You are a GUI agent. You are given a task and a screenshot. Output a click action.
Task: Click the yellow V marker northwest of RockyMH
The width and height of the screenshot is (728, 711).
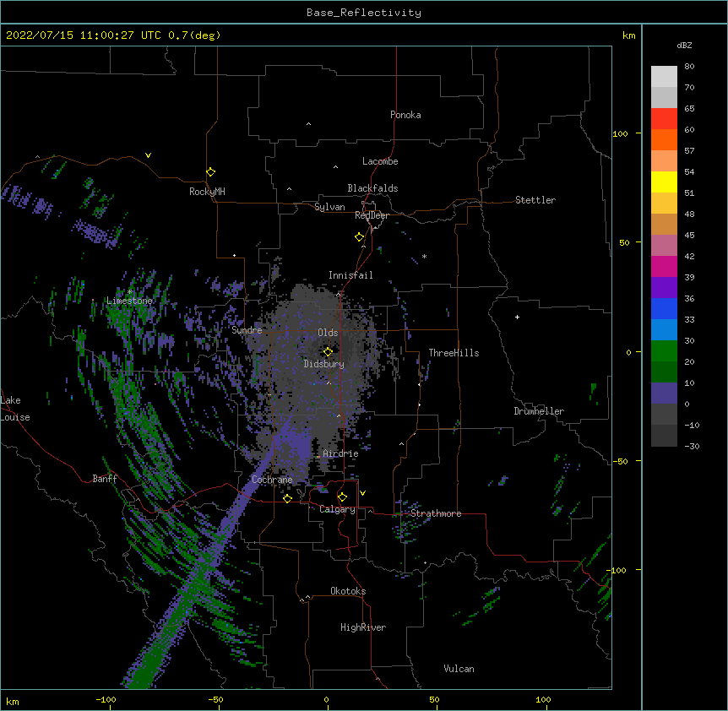pos(148,155)
